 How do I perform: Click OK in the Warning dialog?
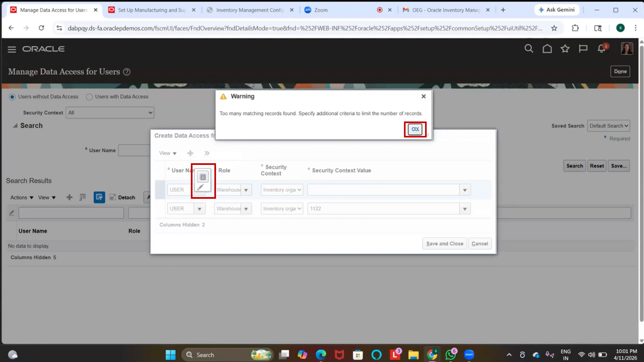(415, 129)
